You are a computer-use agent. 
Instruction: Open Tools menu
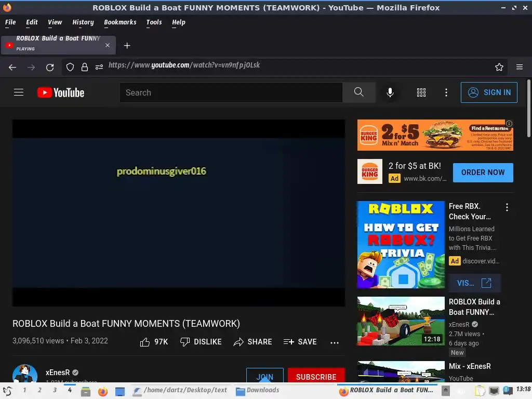154,22
